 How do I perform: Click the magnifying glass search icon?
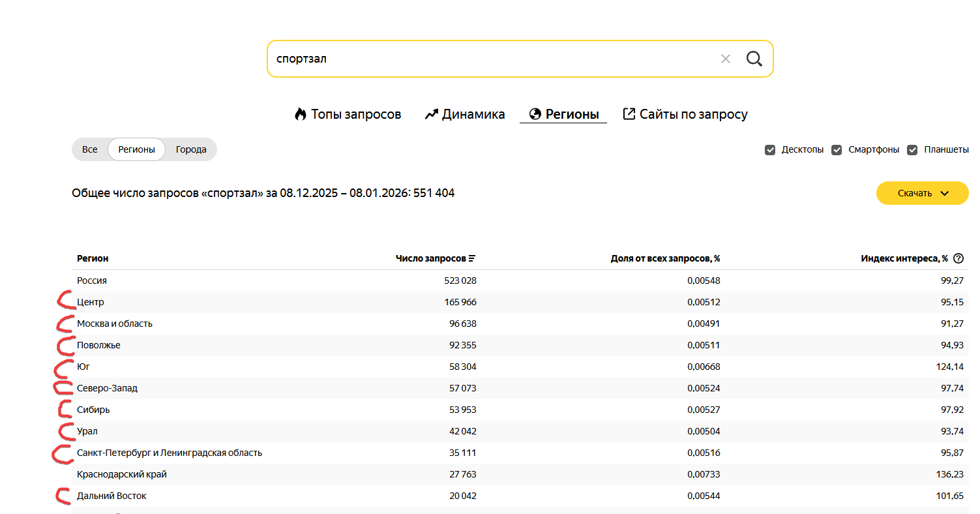click(x=754, y=59)
